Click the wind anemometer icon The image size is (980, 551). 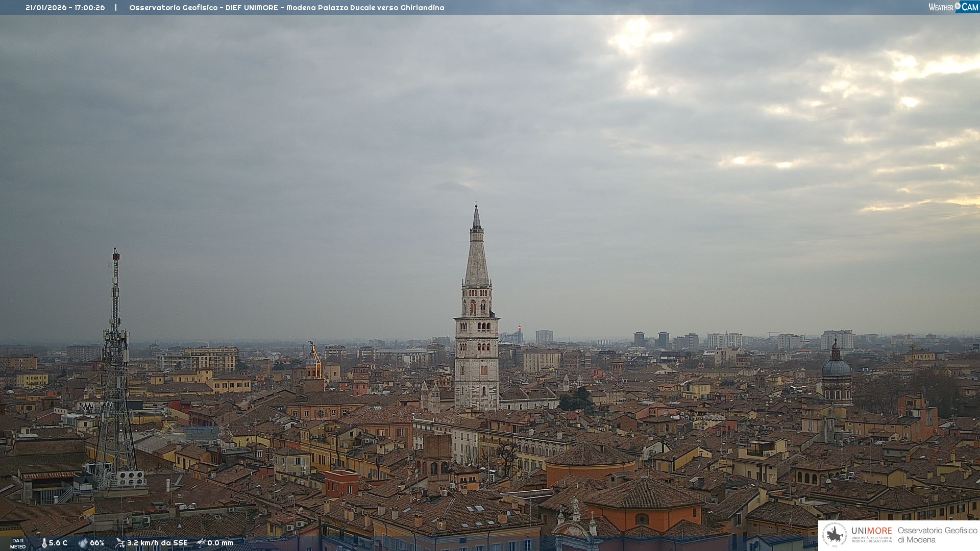coord(120,543)
